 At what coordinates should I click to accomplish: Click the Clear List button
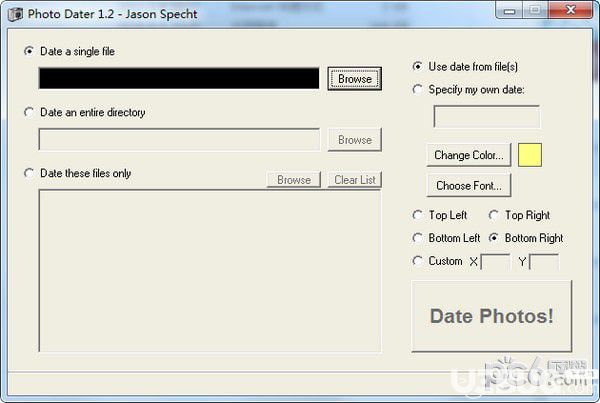click(355, 179)
